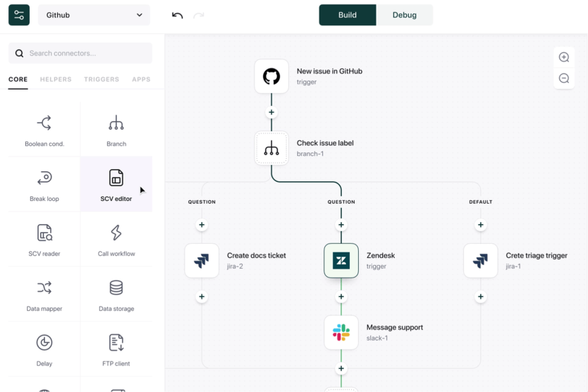The width and height of the screenshot is (588, 392).
Task: Add step above Create docs ticket
Action: point(202,225)
